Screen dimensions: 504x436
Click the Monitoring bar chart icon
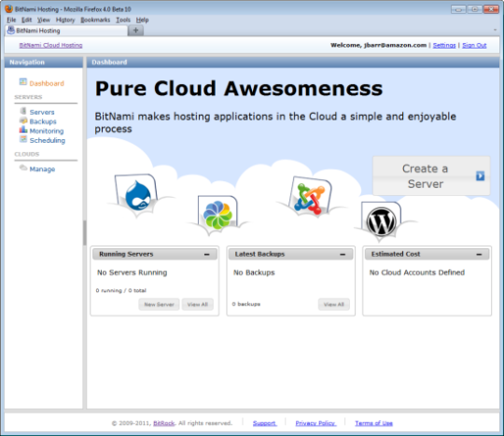23,130
